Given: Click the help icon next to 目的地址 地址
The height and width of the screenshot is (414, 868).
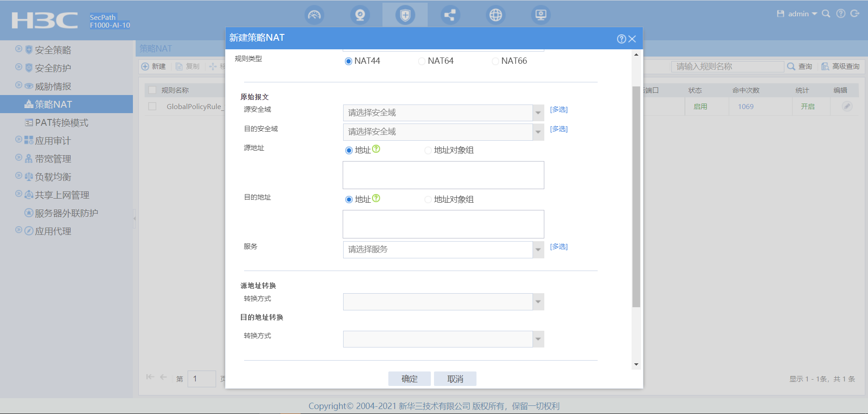Looking at the screenshot, I should pos(376,198).
